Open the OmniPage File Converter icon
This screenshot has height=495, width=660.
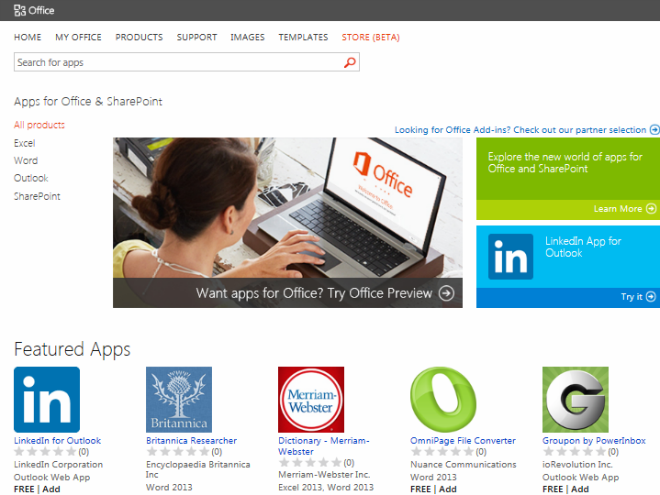[443, 399]
